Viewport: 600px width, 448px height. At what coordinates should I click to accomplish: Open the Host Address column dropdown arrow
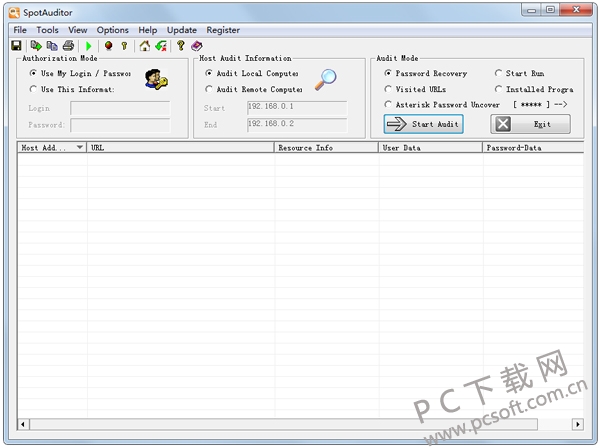pyautogui.click(x=80, y=147)
